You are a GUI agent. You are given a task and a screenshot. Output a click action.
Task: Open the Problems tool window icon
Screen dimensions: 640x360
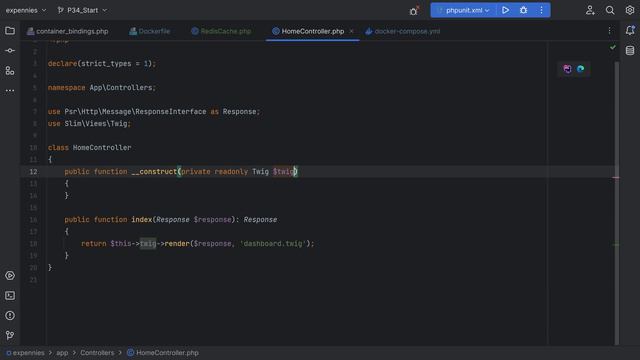[x=10, y=316]
